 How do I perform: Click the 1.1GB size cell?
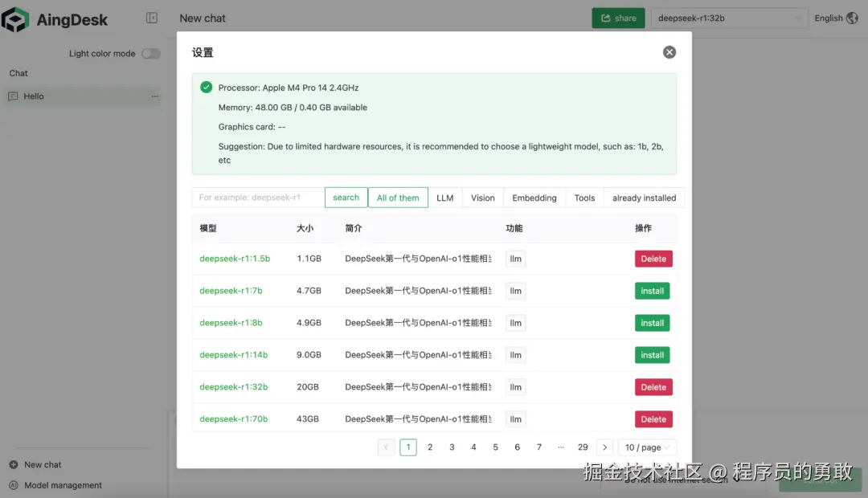309,259
